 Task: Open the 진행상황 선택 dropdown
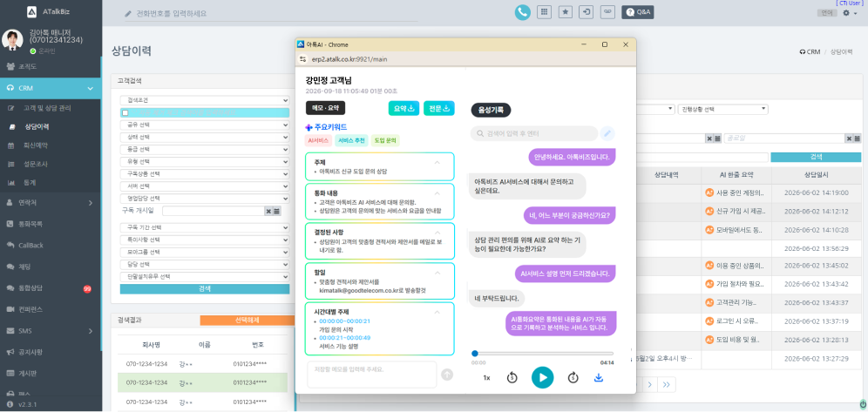722,110
